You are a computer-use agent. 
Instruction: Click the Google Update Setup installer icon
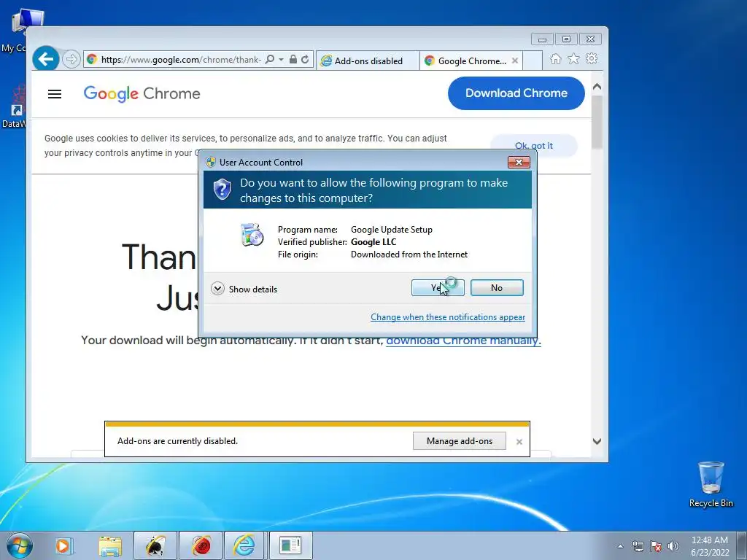(x=252, y=234)
